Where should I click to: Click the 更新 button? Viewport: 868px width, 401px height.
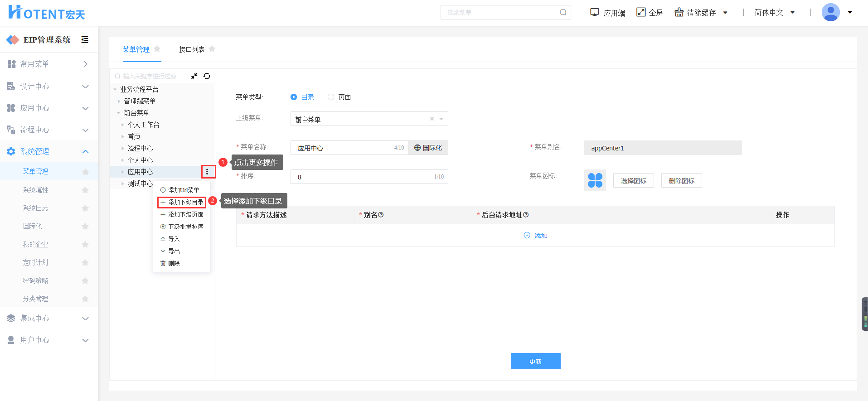pos(535,361)
